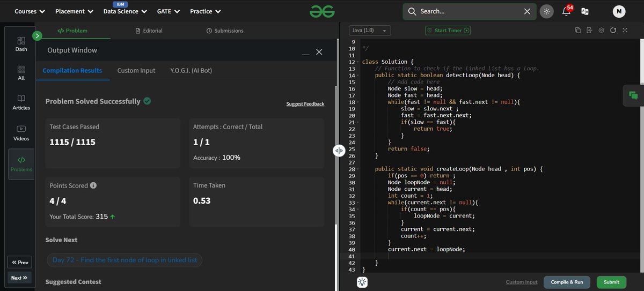This screenshot has width=644, height=291.
Task: Submit the solution
Action: (611, 282)
